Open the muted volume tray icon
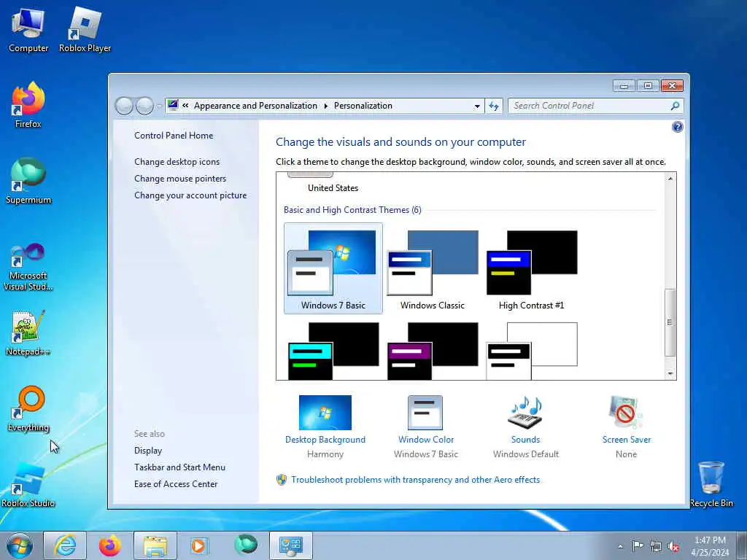The height and width of the screenshot is (560, 747). tap(673, 547)
